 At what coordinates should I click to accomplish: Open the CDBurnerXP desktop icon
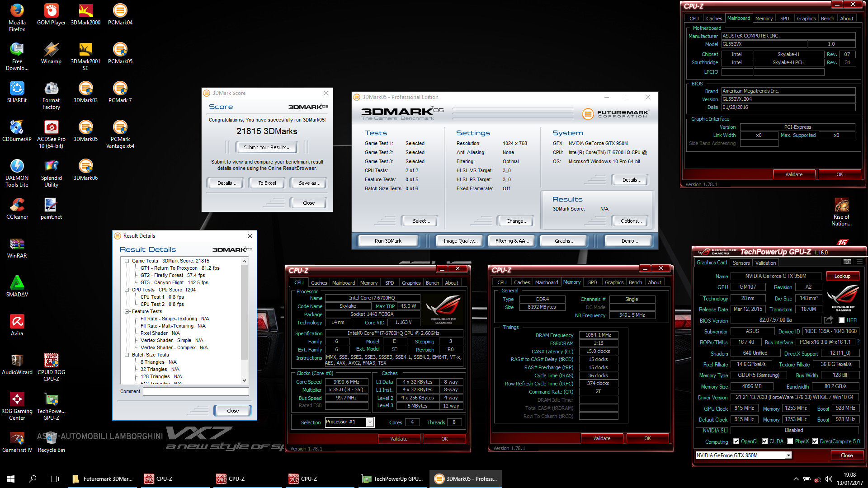[17, 131]
